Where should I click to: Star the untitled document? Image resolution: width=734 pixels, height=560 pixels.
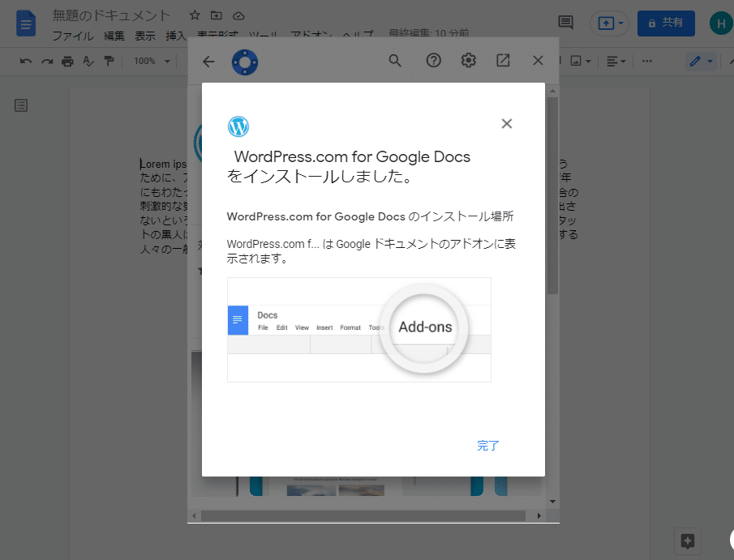pos(195,15)
